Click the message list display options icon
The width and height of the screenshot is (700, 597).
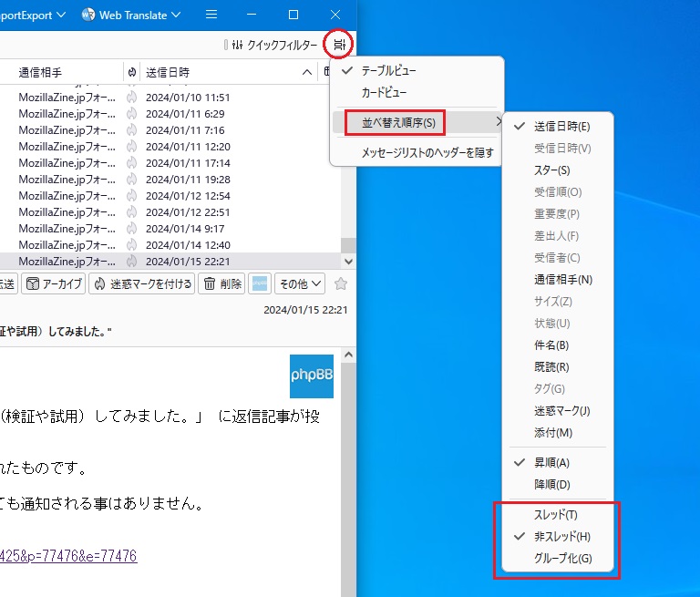pos(340,45)
